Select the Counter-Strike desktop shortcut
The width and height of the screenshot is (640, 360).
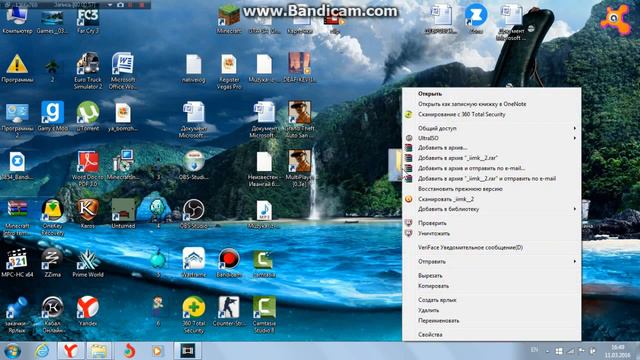point(229,311)
